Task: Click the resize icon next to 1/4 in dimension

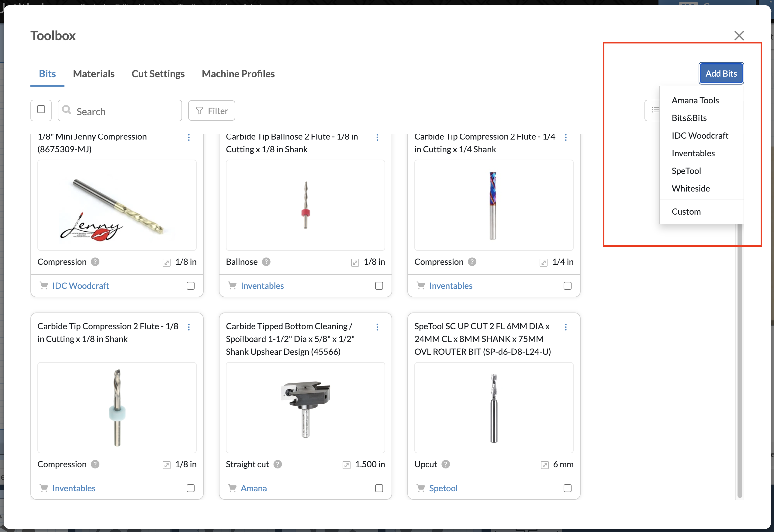Action: point(543,262)
